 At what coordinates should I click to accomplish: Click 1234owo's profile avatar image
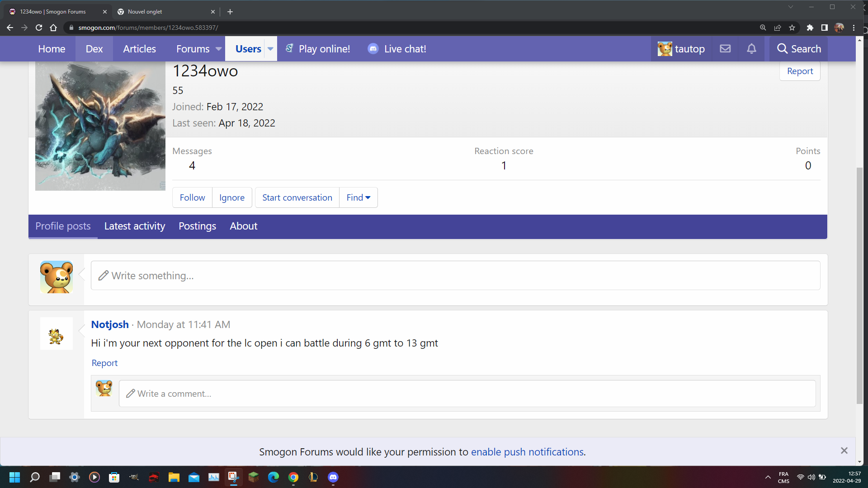[x=100, y=127]
